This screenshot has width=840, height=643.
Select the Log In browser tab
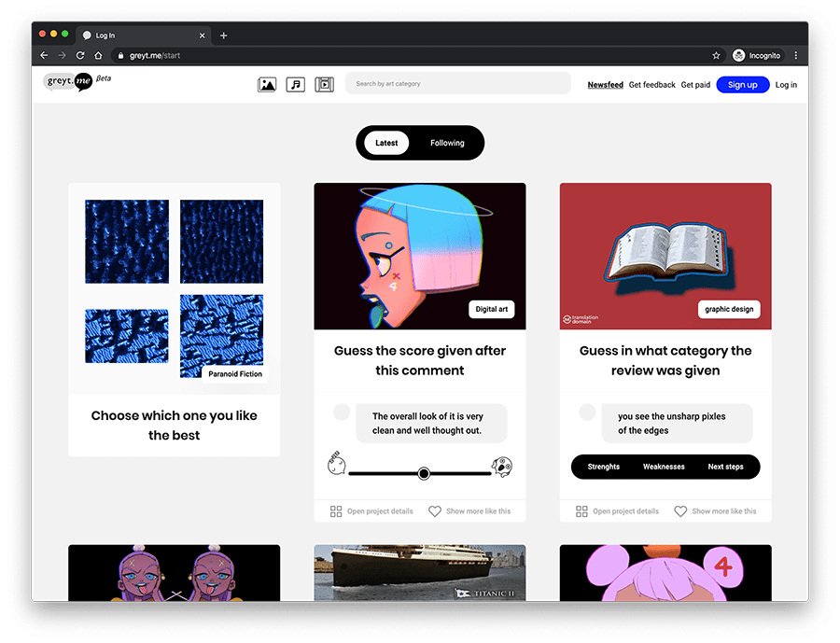pyautogui.click(x=144, y=35)
